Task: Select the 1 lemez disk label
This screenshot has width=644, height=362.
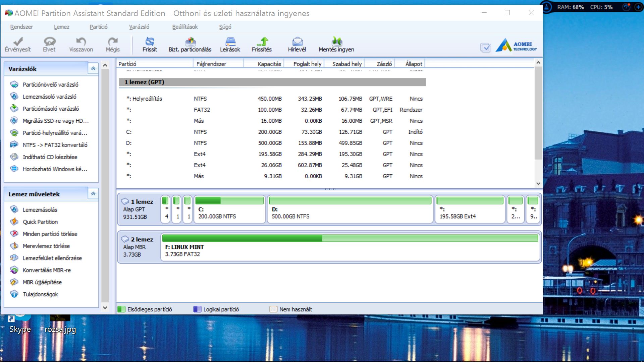Action: [139, 209]
